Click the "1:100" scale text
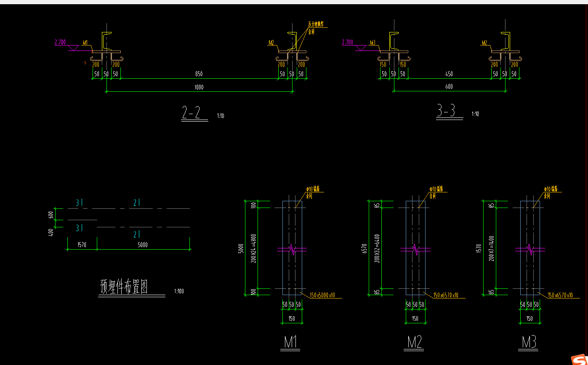Image resolution: width=588 pixels, height=365 pixels. click(x=179, y=291)
